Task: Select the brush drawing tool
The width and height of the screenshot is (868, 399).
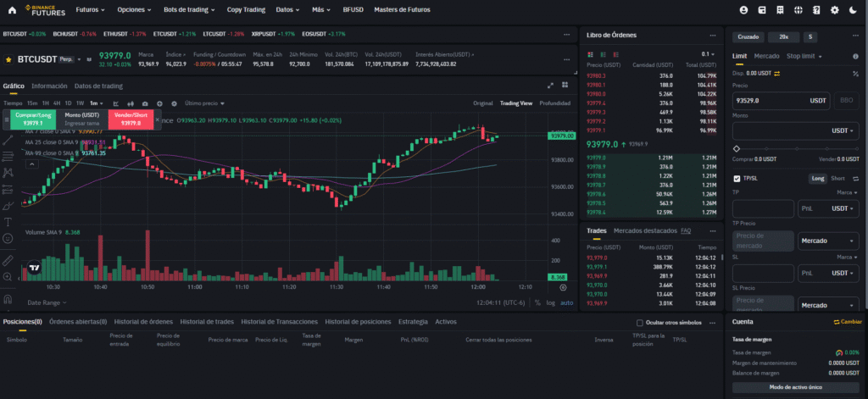Action: pyautogui.click(x=8, y=206)
